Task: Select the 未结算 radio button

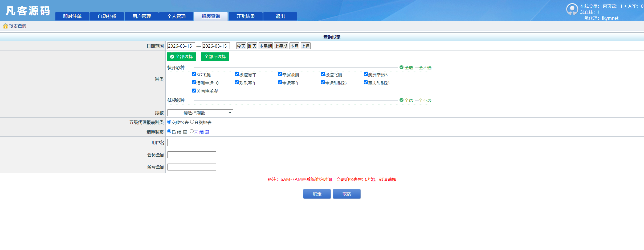Action: [192, 131]
